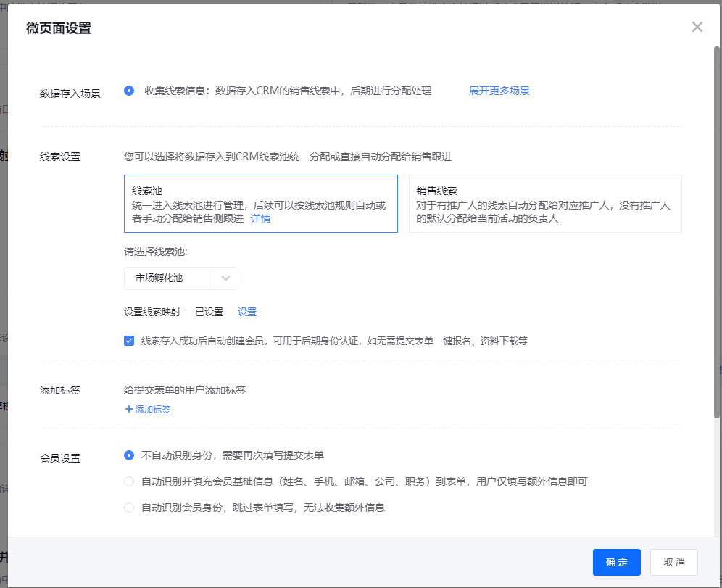The width and height of the screenshot is (722, 588).
Task: Click the 微页面设置 dialog title
Action: click(59, 28)
